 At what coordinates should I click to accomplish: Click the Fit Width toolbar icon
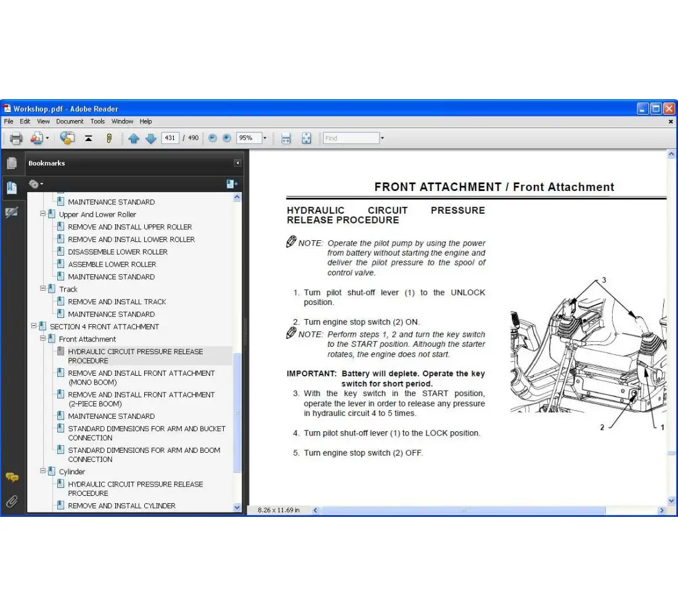tap(285, 138)
